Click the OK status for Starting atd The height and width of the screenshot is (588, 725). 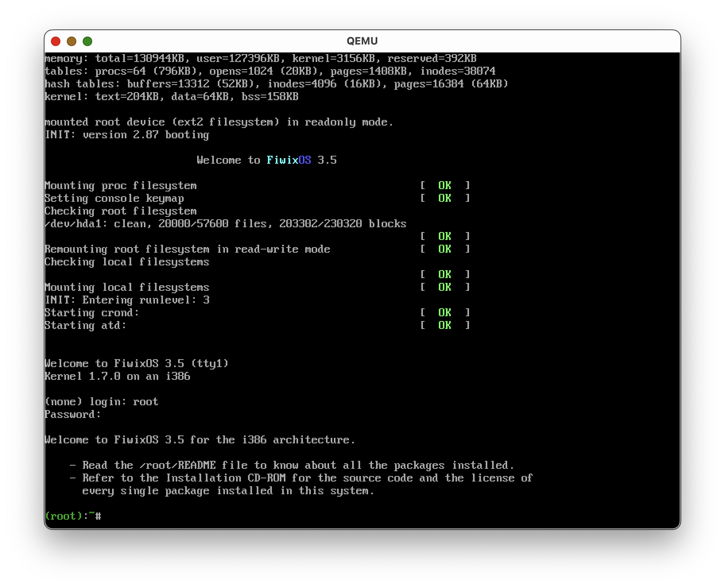tap(445, 325)
